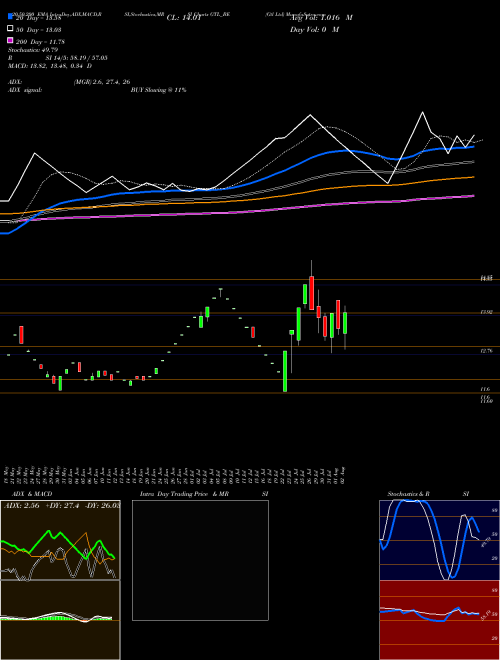
Task: Open the red RSI chart panel
Action: click(439, 620)
